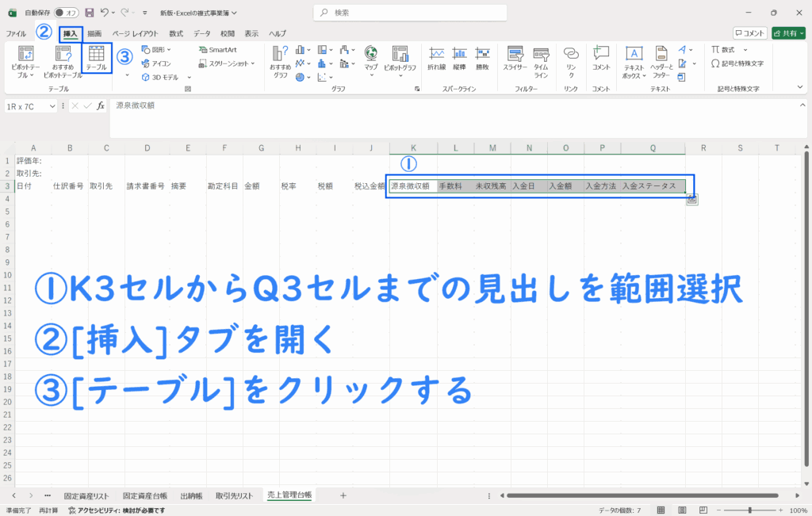Image resolution: width=812 pixels, height=516 pixels.
Task: Open the 数式 ribbon tab
Action: coord(176,33)
